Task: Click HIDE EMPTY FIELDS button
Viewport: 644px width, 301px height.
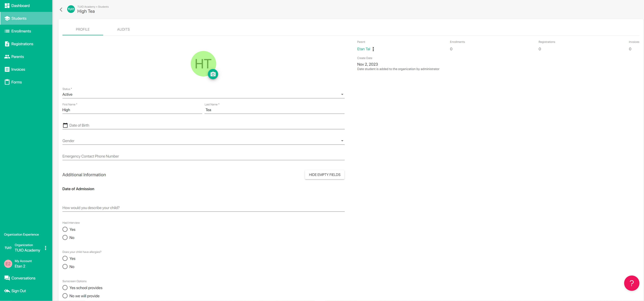Action: [324, 175]
